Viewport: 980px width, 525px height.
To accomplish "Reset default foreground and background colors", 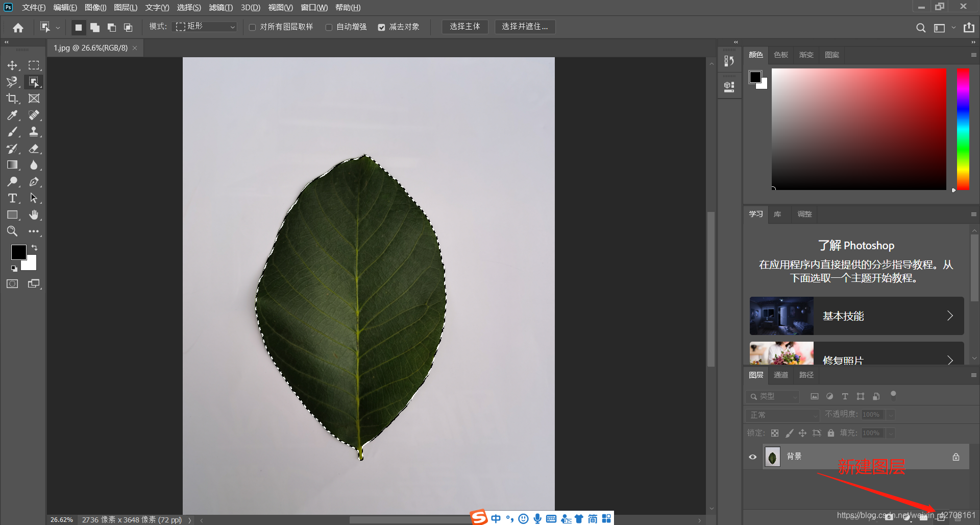I will pyautogui.click(x=14, y=268).
